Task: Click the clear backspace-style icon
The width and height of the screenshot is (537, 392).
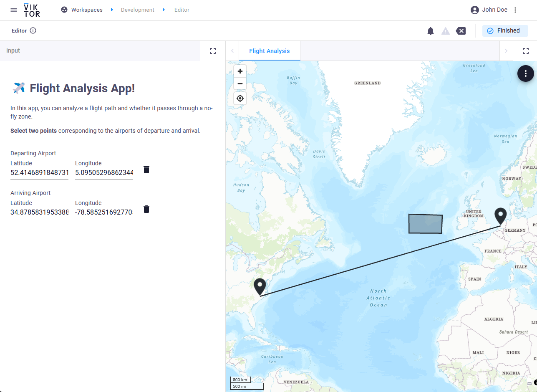Action: (x=461, y=31)
